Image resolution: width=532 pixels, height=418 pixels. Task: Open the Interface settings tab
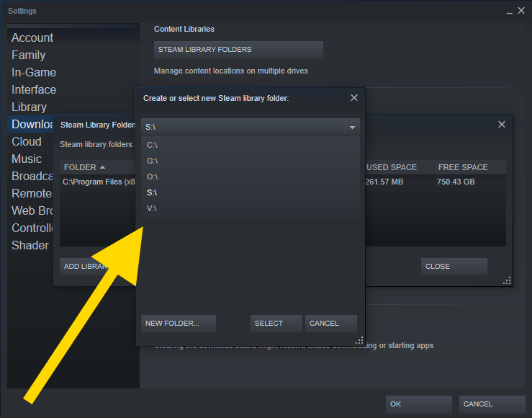tap(34, 89)
